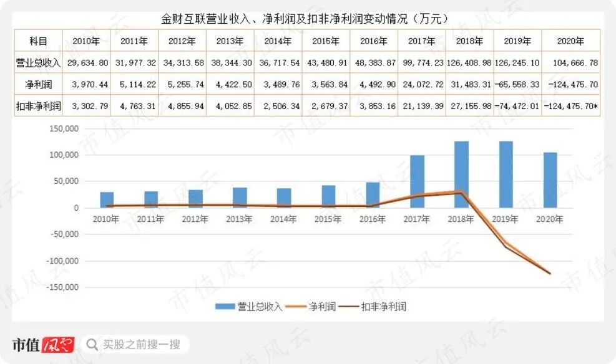The height and width of the screenshot is (364, 616).
Task: Click the 2017年 revenue bar in chart
Action: click(417, 181)
